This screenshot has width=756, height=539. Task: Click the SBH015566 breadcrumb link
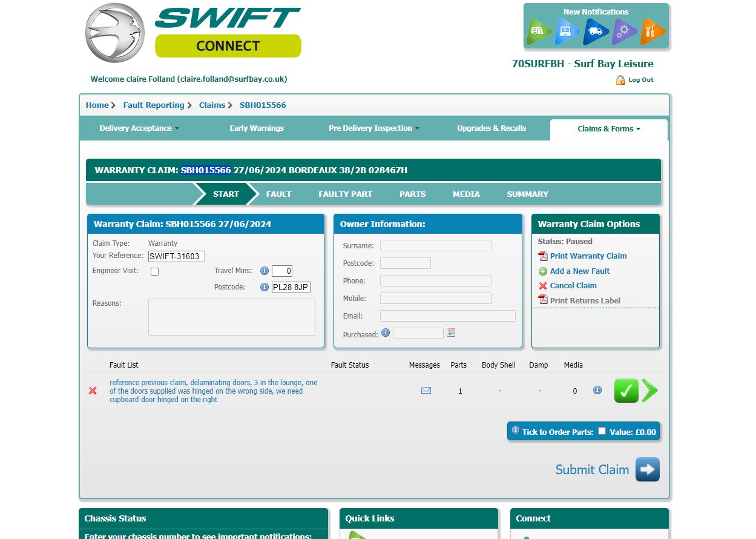(x=263, y=105)
